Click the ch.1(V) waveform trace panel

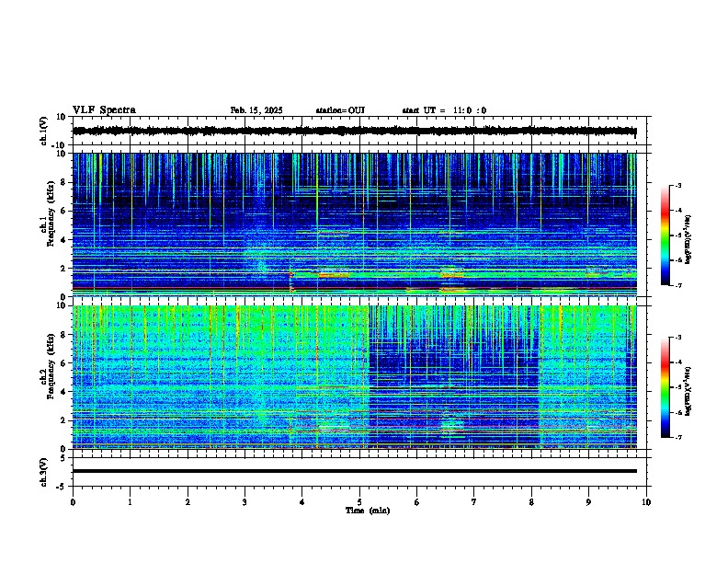click(359, 131)
